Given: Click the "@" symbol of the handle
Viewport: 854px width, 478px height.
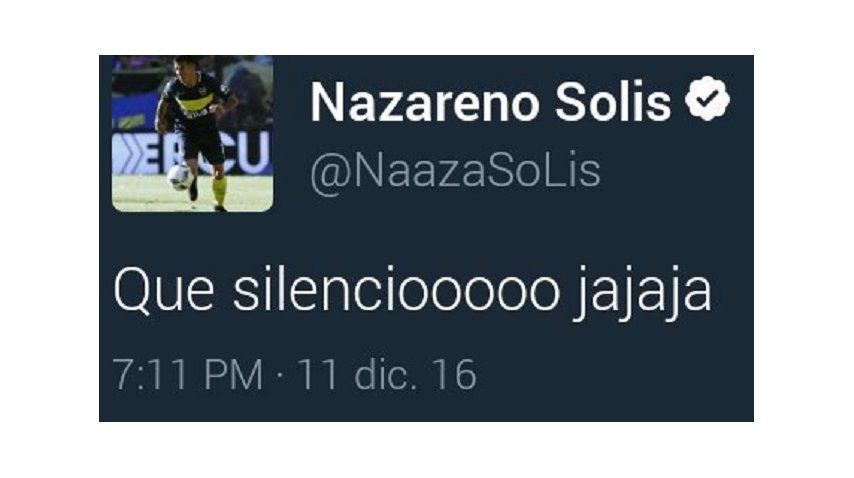Looking at the screenshot, I should coord(328,173).
